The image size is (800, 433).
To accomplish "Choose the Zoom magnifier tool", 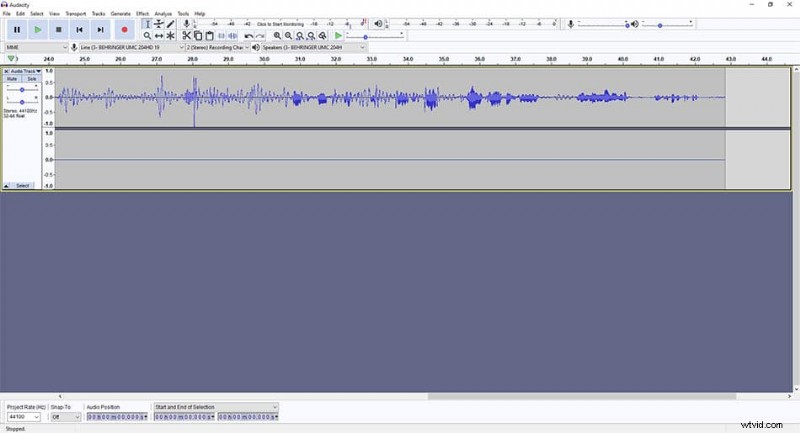I will (147, 36).
